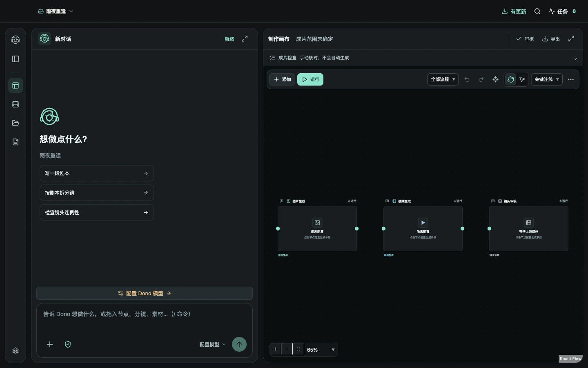Image resolution: width=588 pixels, height=368 pixels.
Task: Click the comment icon on 视频生成 node
Action: click(387, 201)
